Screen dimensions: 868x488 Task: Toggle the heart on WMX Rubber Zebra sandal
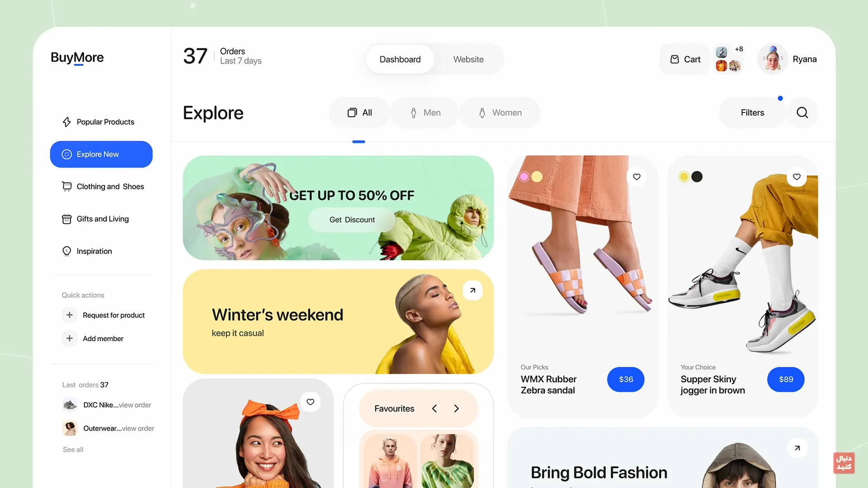pos(637,176)
